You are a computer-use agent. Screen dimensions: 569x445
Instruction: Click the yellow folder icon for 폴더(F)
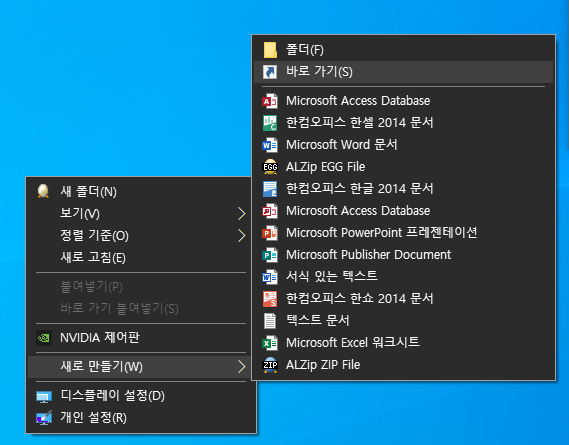pyautogui.click(x=270, y=50)
